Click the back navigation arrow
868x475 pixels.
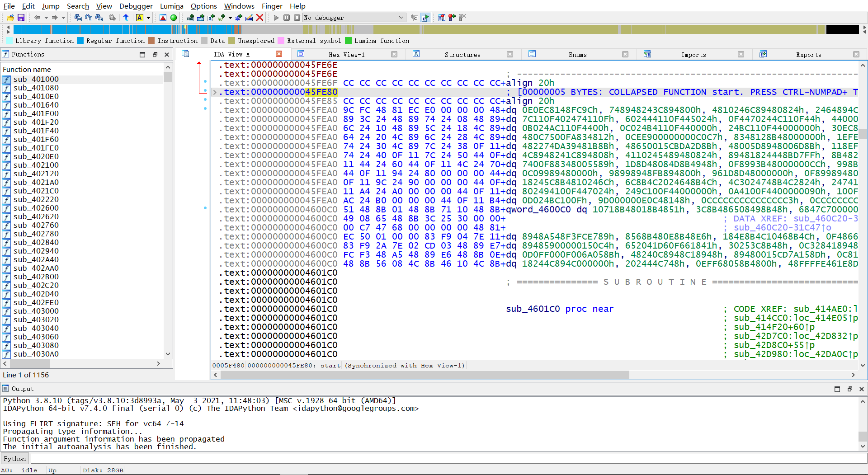[37, 18]
